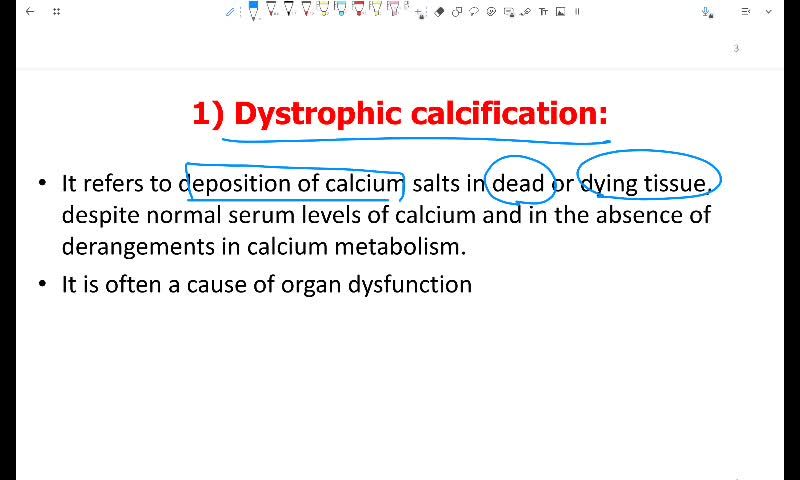The height and width of the screenshot is (480, 800).
Task: Click "It is often a cause of organ dysfunction"
Action: pos(267,285)
